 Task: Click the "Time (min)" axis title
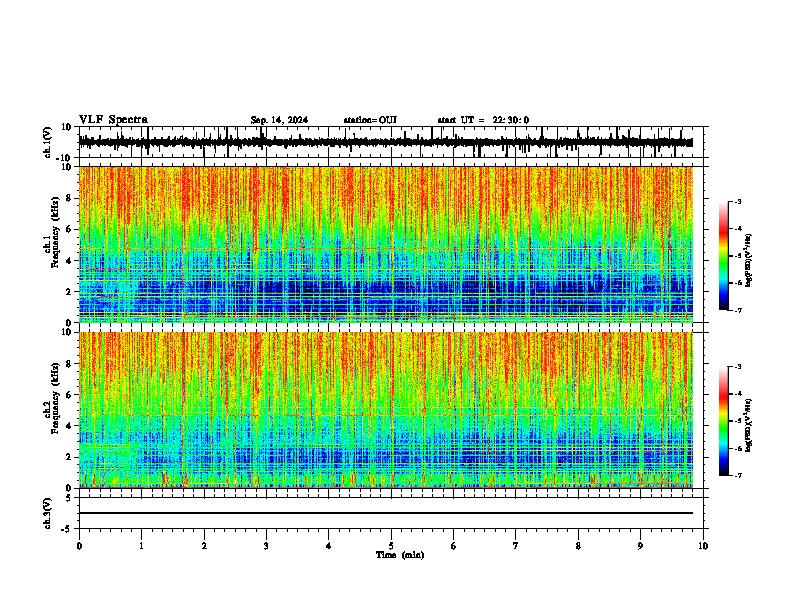point(400,555)
